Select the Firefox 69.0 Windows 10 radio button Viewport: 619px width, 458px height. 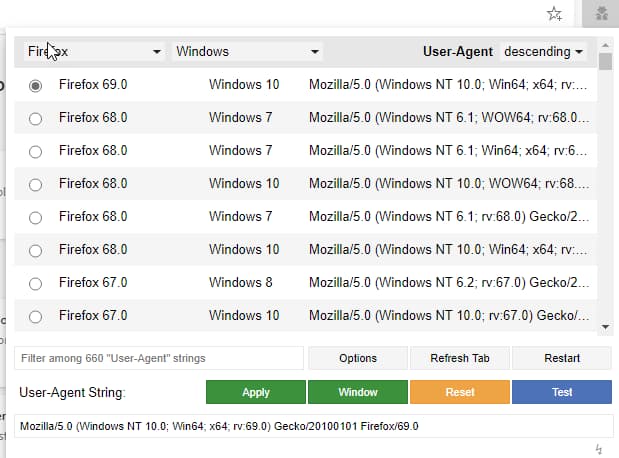click(x=36, y=86)
